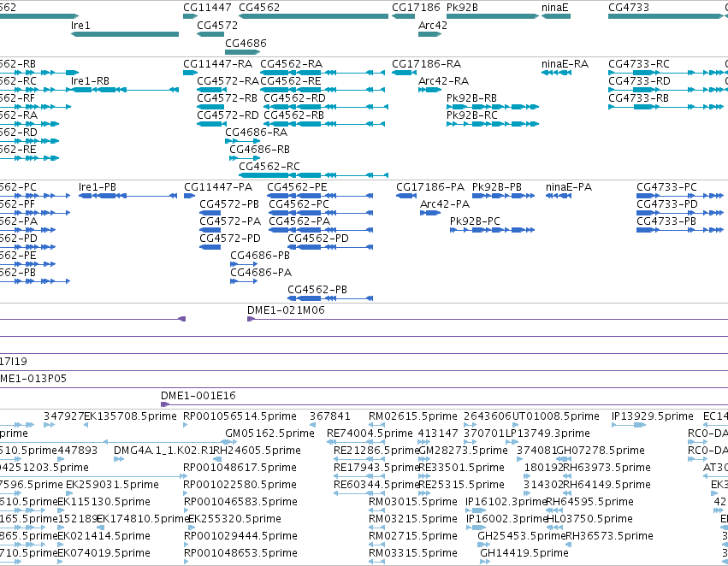Select transcript CG4562-RE label

coord(291,80)
